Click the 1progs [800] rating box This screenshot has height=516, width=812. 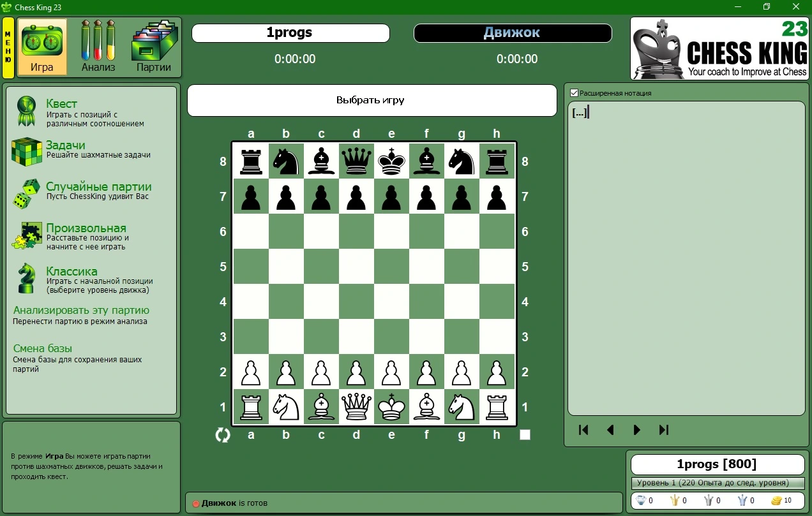(x=718, y=464)
